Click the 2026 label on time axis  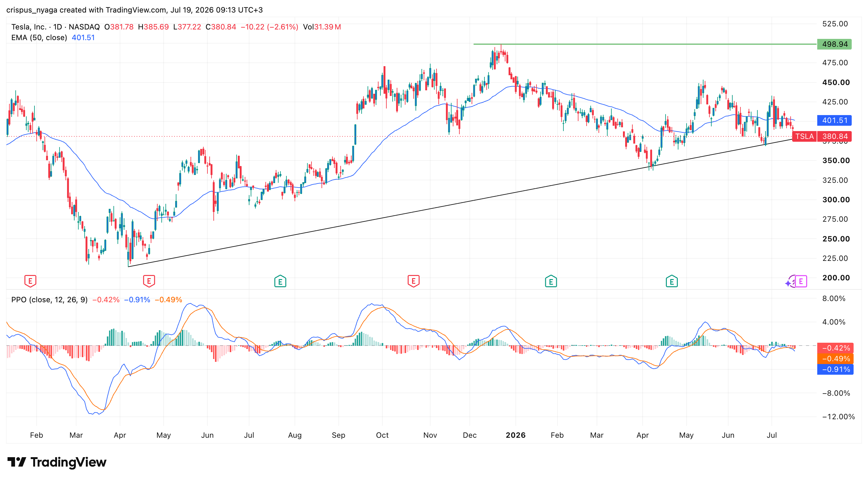515,435
